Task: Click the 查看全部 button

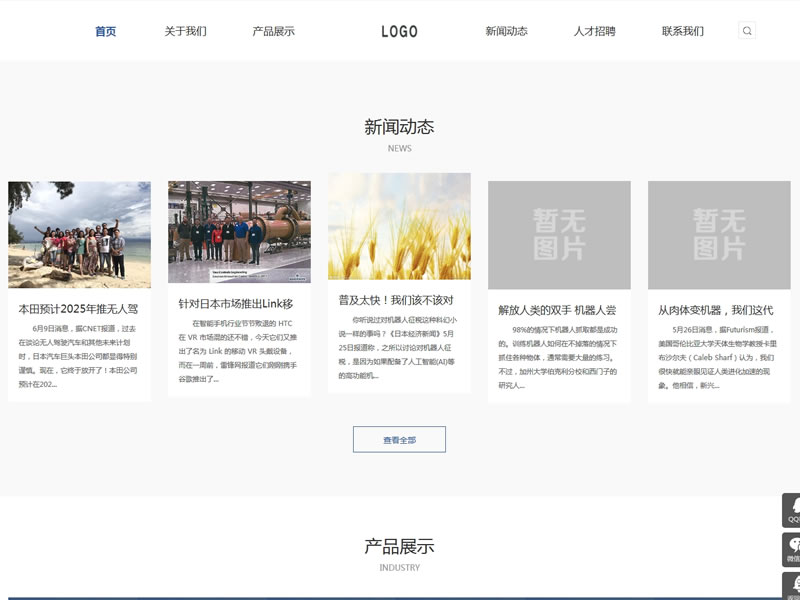Action: point(399,439)
